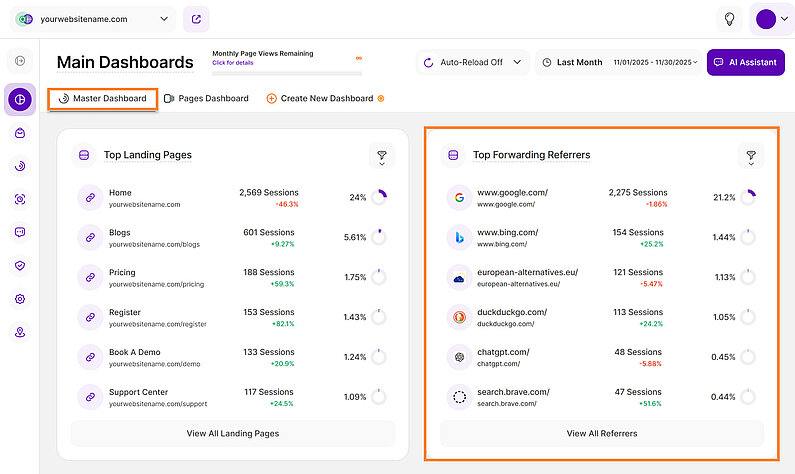Switch to the Pages Dashboard tab
The image size is (795, 474).
tap(206, 99)
